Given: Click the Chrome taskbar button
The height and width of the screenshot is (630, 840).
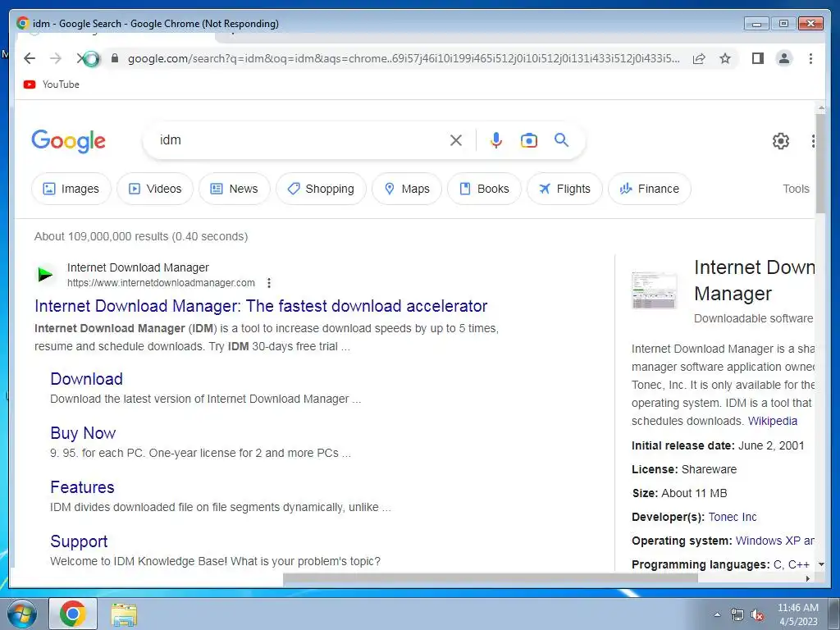Looking at the screenshot, I should point(73,614).
